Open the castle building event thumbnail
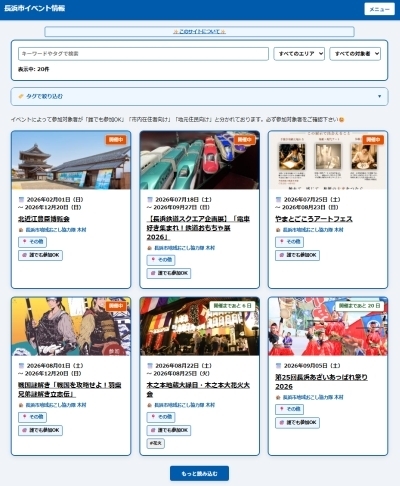 71,160
